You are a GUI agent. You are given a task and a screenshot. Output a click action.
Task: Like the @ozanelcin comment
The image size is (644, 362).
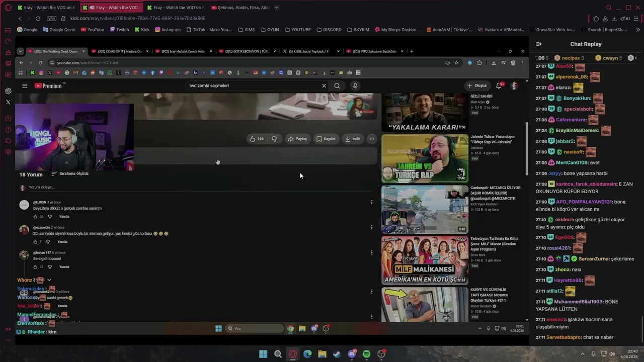(35, 242)
